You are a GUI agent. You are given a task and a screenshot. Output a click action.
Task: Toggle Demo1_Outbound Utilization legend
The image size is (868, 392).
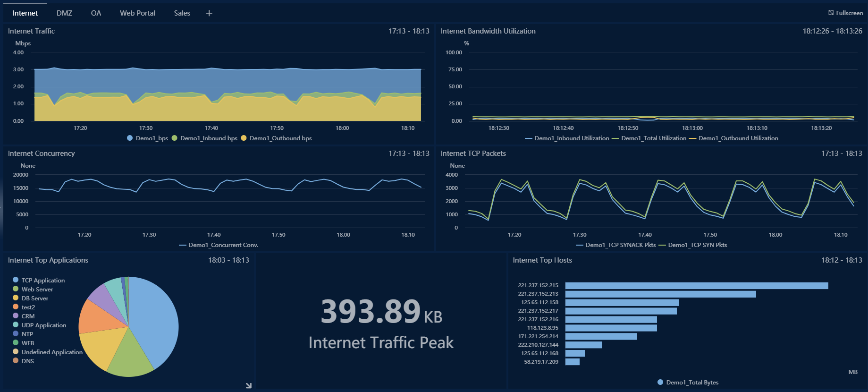coord(733,138)
